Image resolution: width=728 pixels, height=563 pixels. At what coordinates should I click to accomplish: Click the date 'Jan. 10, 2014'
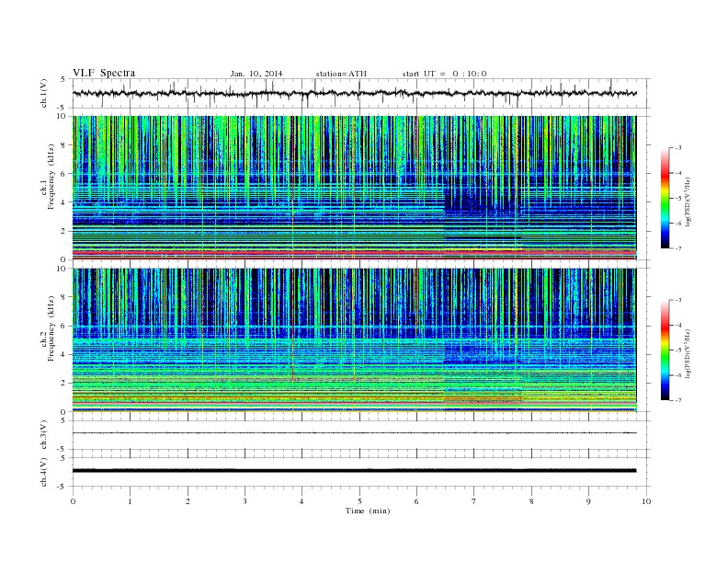coord(256,74)
